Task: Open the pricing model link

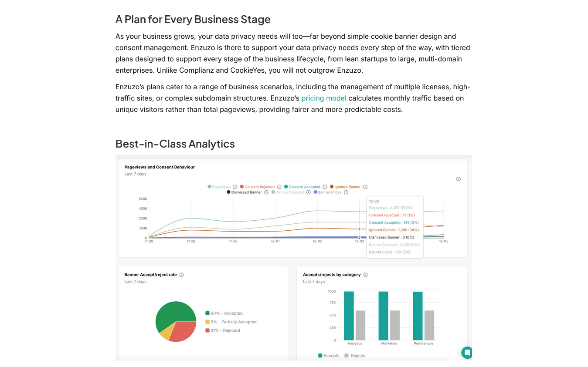Action: coord(324,98)
